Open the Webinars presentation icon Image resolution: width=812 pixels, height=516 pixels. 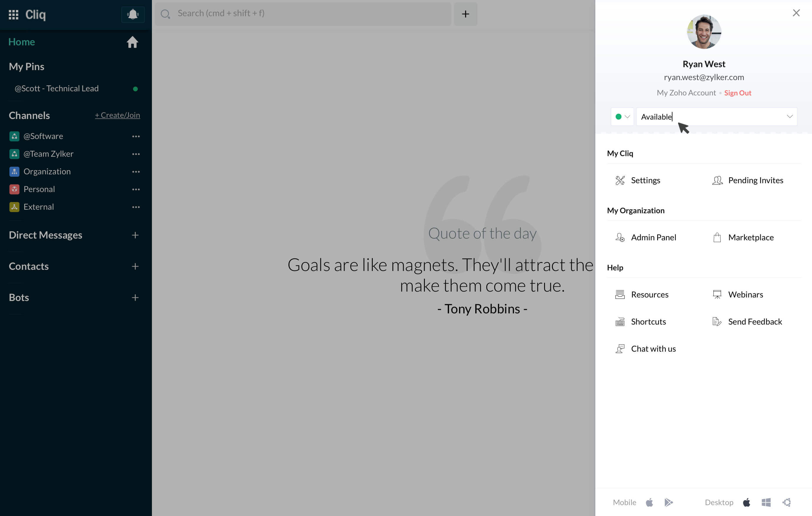coord(717,295)
